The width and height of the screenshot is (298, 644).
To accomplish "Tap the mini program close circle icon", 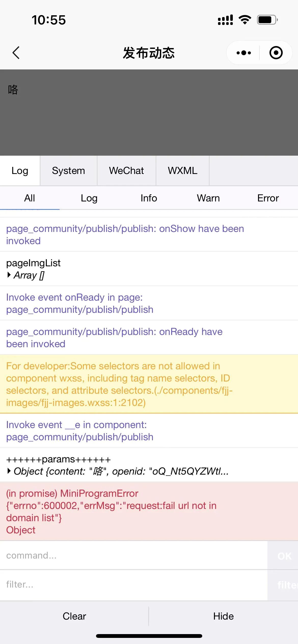I will pyautogui.click(x=276, y=53).
